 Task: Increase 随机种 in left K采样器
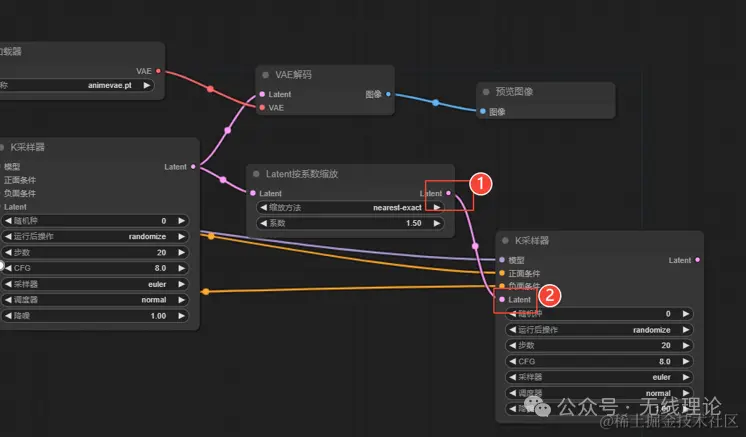pos(181,221)
